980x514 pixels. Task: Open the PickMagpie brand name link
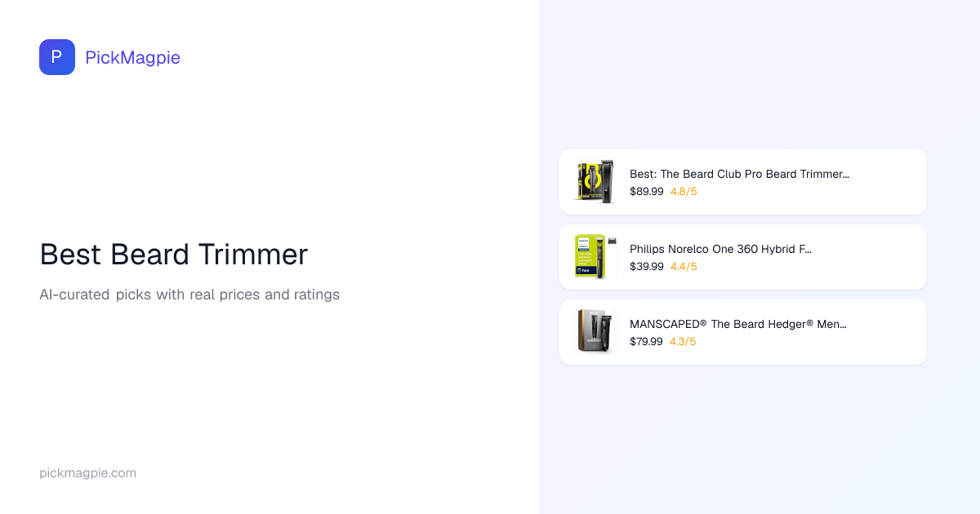(x=132, y=57)
